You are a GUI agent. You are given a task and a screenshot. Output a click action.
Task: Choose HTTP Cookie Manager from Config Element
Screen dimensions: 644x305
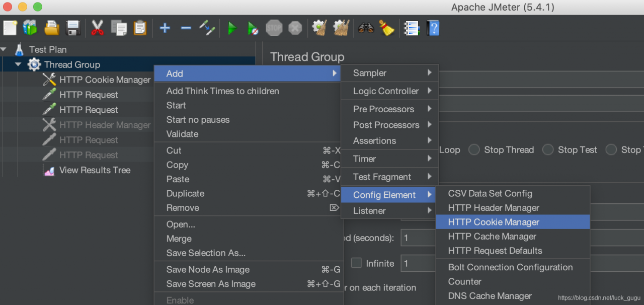pos(513,222)
